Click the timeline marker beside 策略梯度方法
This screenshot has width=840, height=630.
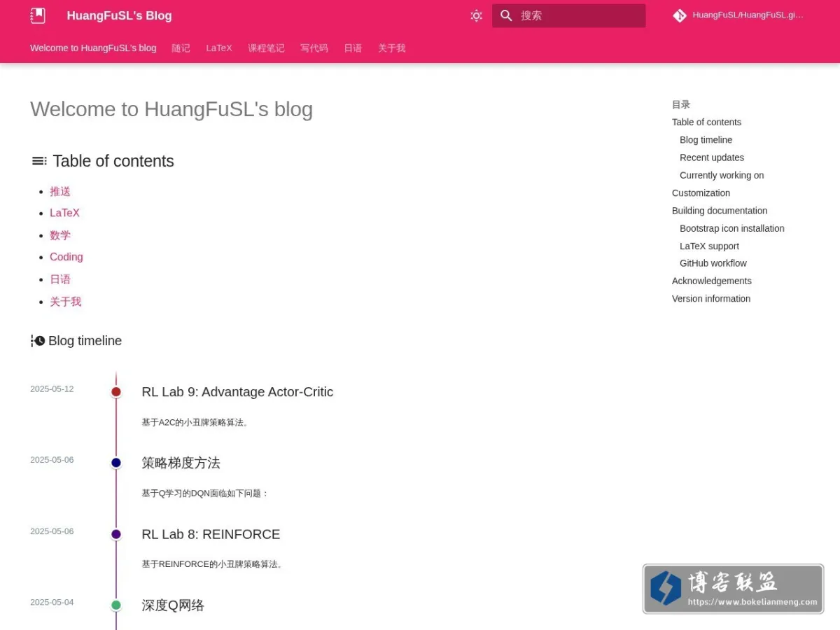coord(116,463)
